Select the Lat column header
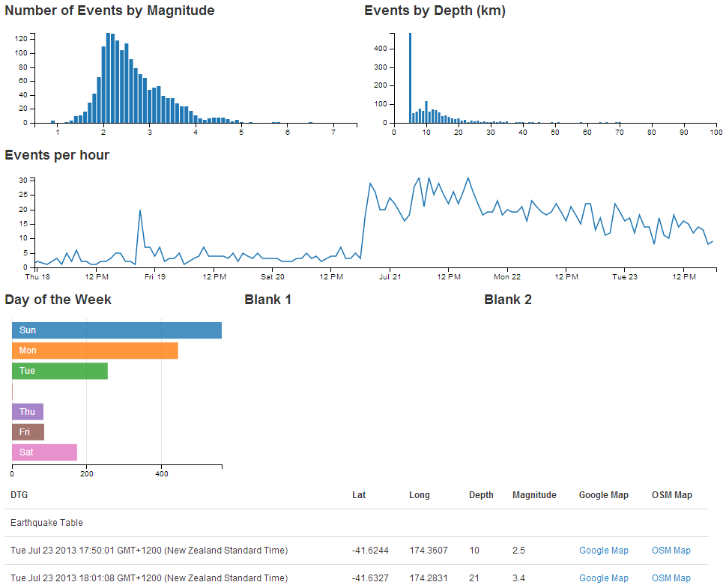Screen dimensions: 723x588 (358, 494)
